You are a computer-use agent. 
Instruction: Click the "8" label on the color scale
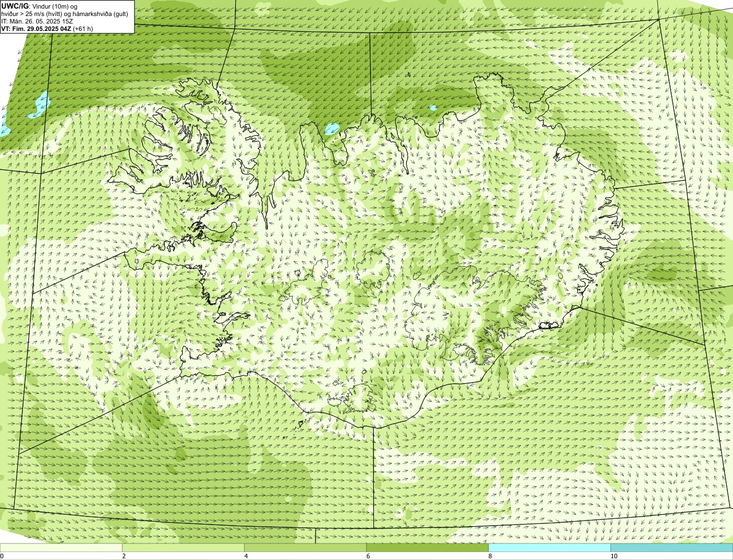(x=490, y=556)
